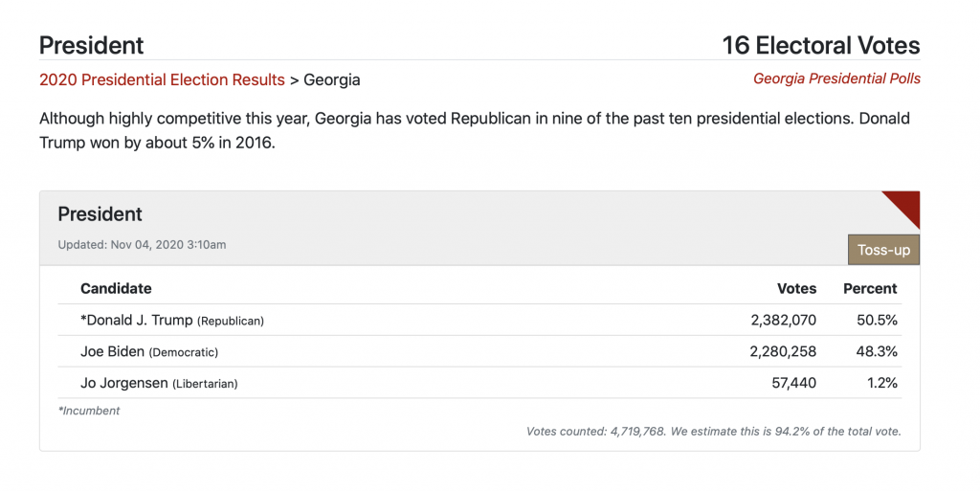The width and height of the screenshot is (980, 491).
Task: Click the 16 Electoral Votes heading
Action: (820, 46)
